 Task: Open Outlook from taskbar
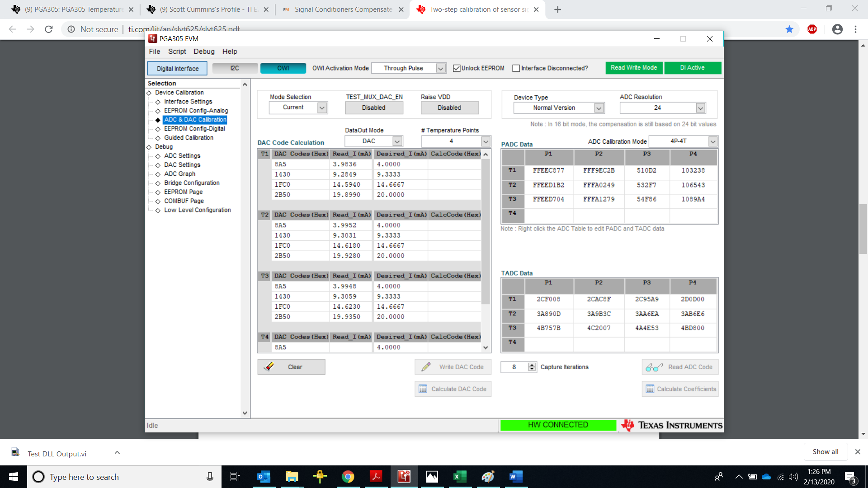tap(264, 477)
